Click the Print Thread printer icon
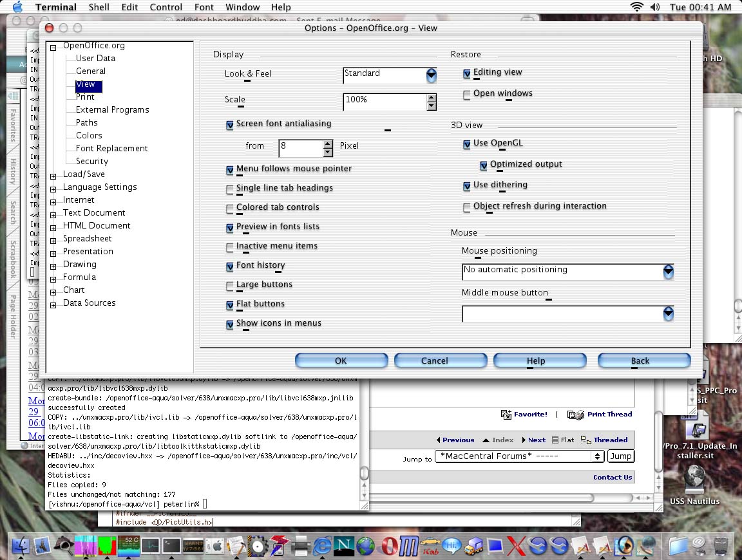Screen dimensions: 742x560 (x=575, y=415)
